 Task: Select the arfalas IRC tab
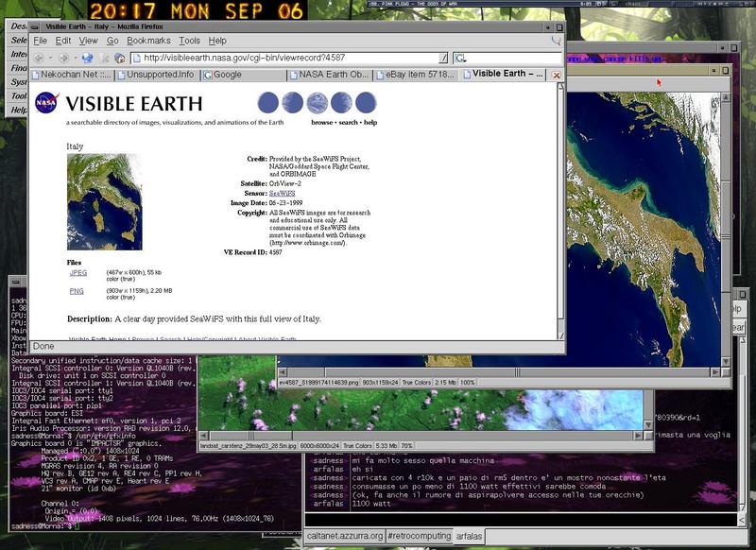coord(469,536)
